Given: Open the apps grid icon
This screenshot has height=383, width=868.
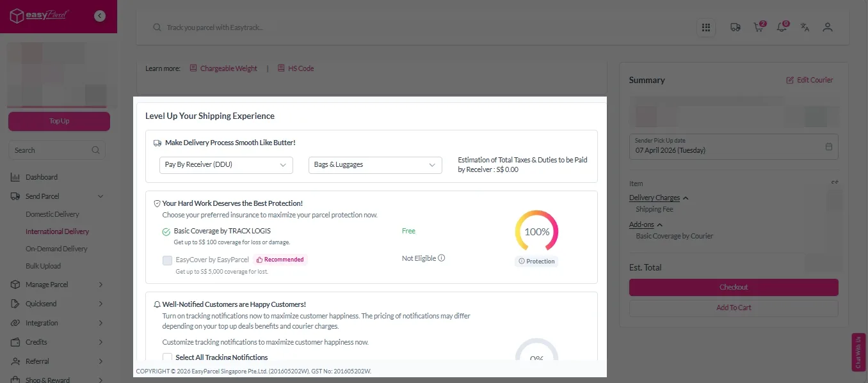Looking at the screenshot, I should (706, 27).
